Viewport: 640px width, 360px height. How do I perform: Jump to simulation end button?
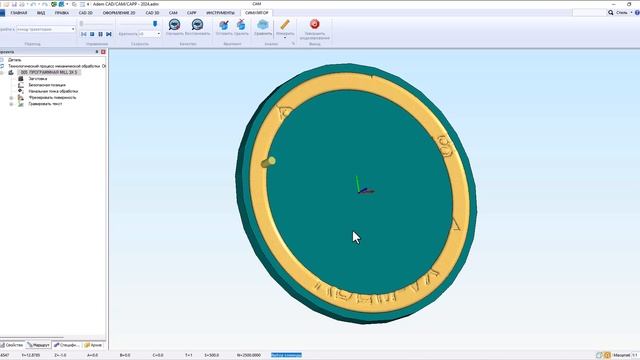(x=109, y=34)
